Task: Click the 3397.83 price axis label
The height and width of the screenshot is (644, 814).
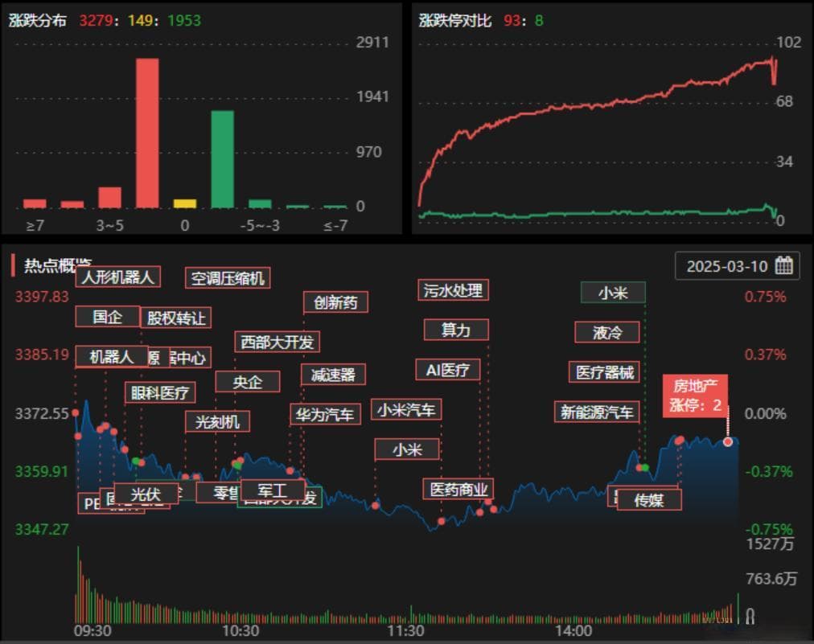Action: coord(42,297)
